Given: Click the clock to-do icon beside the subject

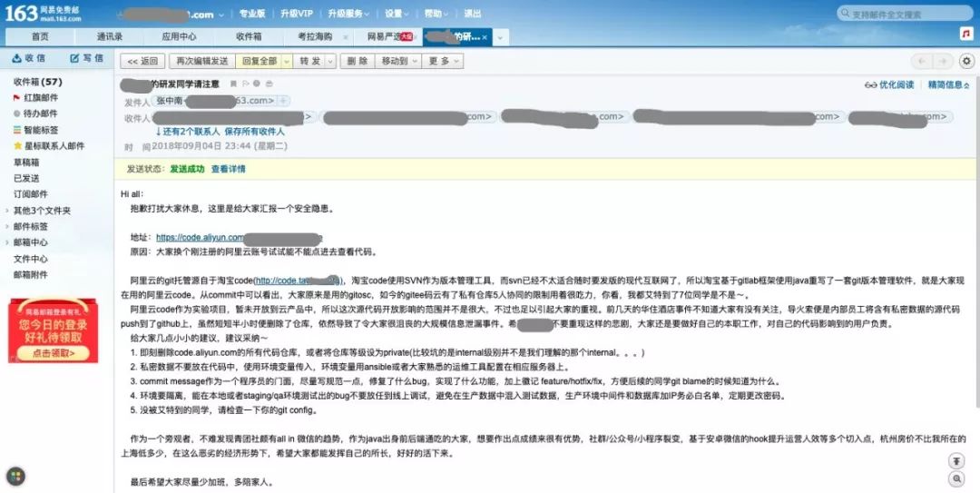Looking at the screenshot, I should point(256,84).
